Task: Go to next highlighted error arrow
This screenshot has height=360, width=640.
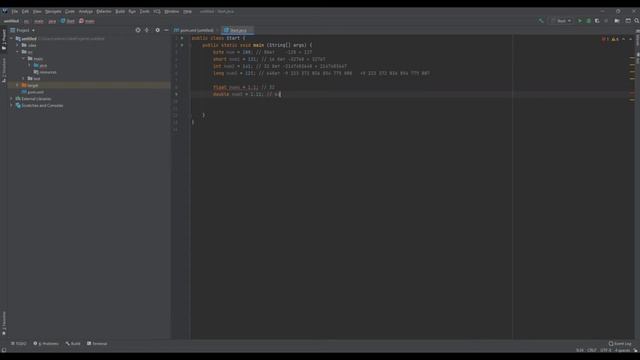Action: [631, 39]
